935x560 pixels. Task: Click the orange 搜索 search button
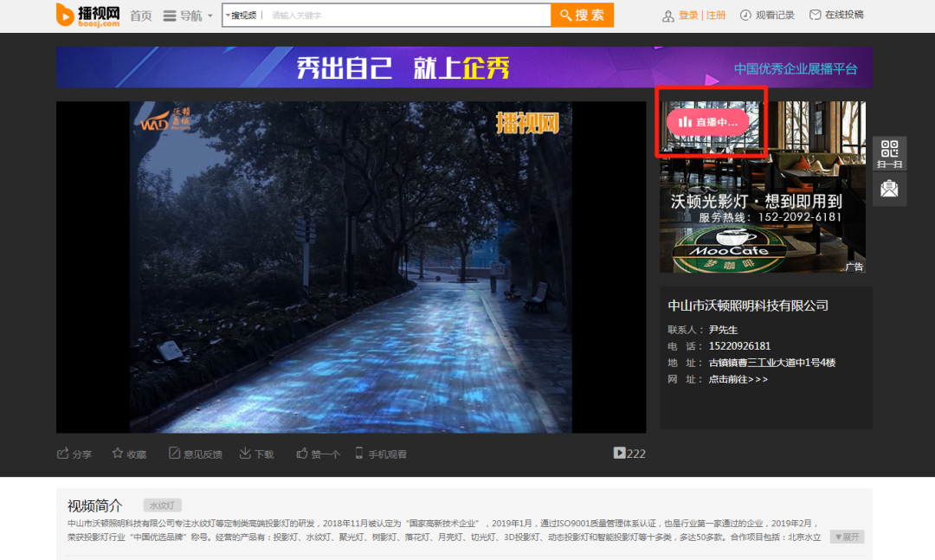(x=582, y=15)
